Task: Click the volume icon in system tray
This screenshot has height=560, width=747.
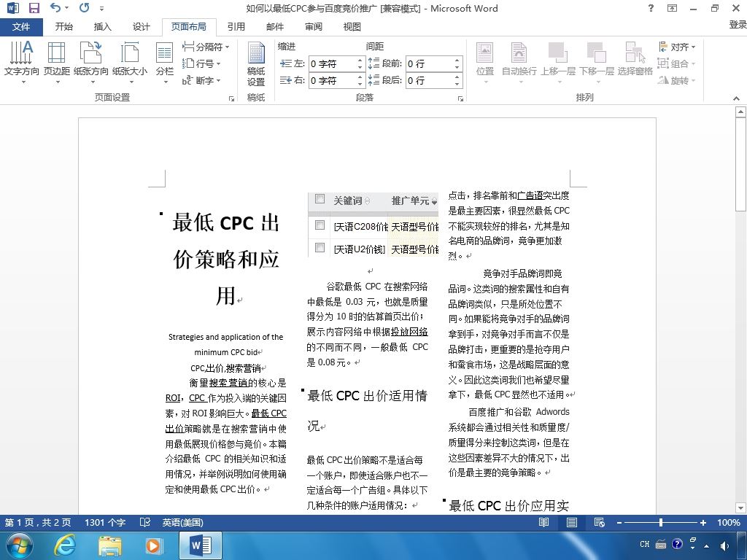Action: [x=724, y=545]
